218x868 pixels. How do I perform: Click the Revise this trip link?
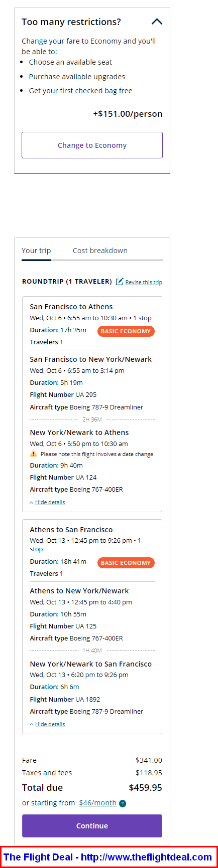point(144,282)
